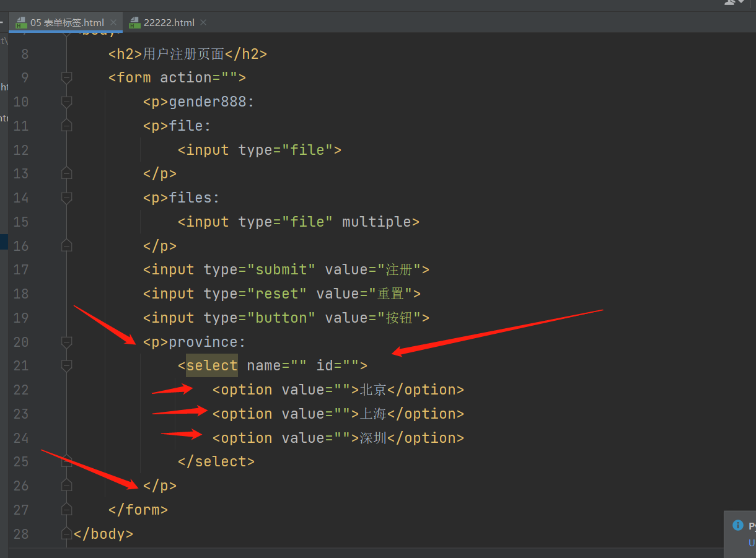
Task: Click the button value 按钮 on line 19
Action: 400,318
